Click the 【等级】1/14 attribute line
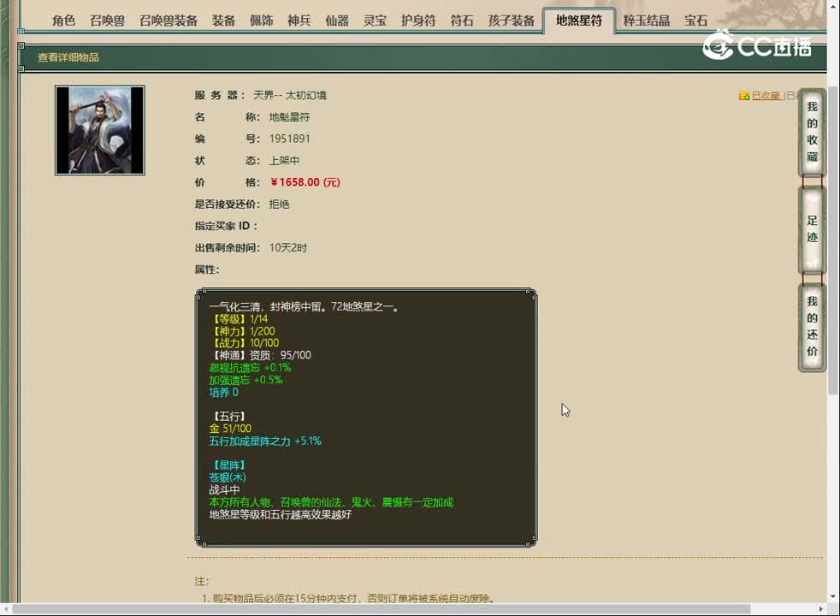840x616 pixels. pos(239,319)
